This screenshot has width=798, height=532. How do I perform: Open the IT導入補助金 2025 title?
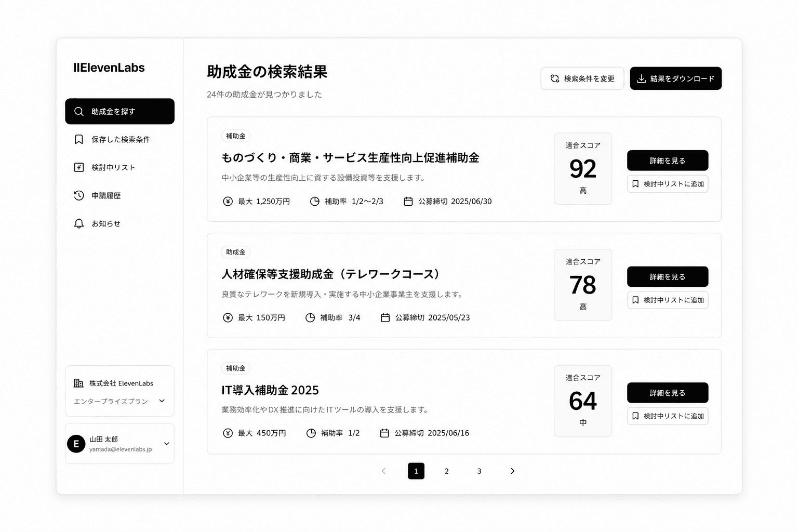270,390
